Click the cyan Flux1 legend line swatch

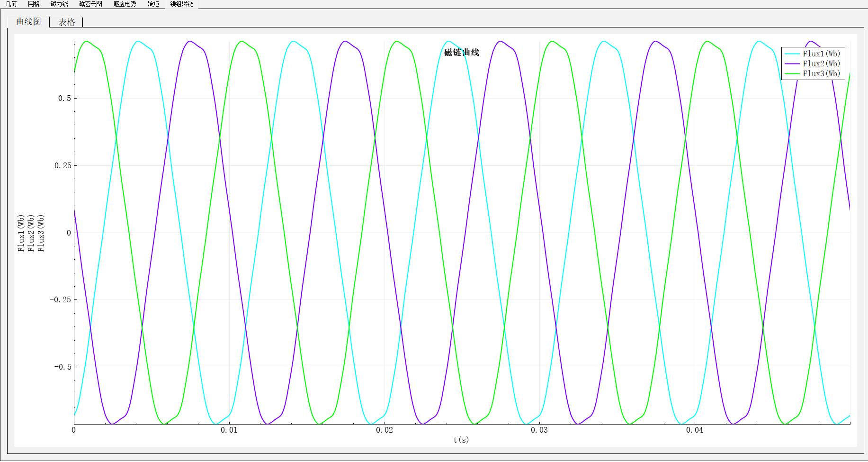tap(792, 54)
